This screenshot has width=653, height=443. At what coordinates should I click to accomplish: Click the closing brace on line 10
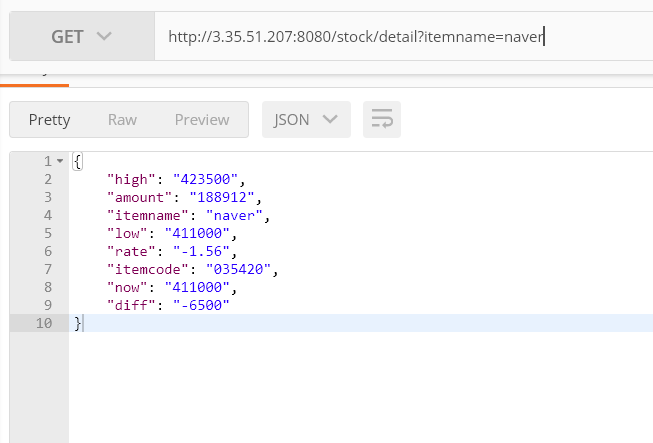(77, 324)
